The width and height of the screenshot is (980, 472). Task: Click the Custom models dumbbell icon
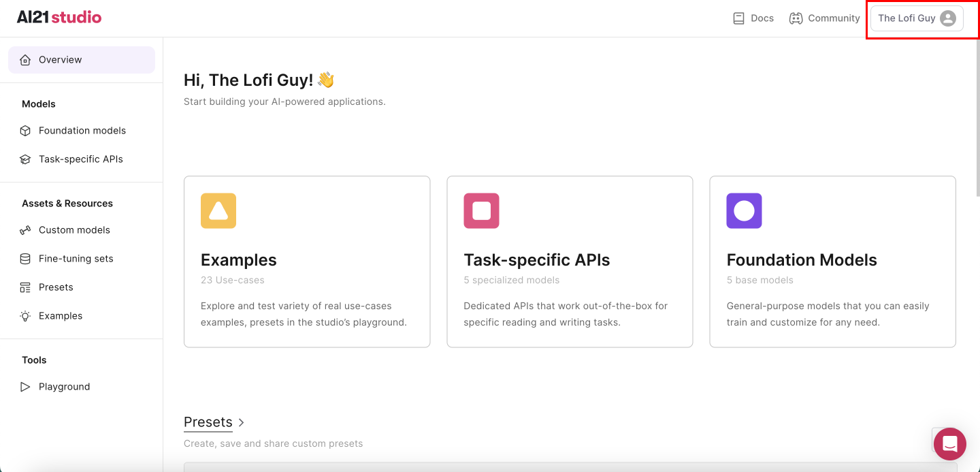(25, 230)
